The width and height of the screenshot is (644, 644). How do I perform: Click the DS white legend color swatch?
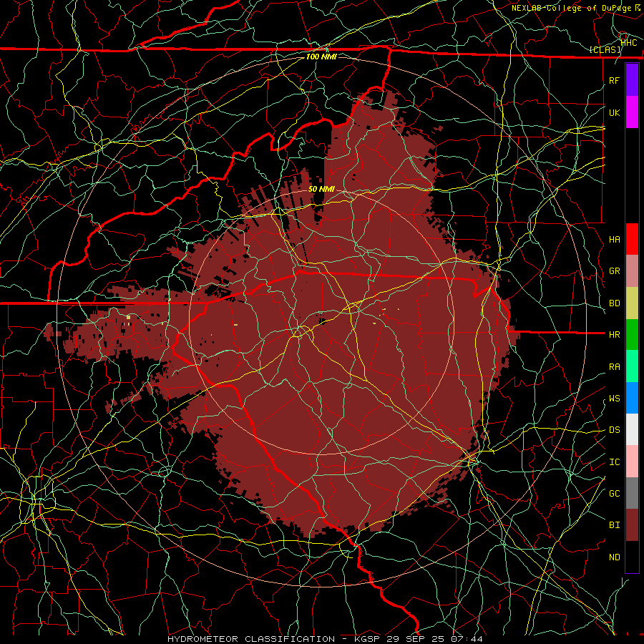pyautogui.click(x=632, y=429)
